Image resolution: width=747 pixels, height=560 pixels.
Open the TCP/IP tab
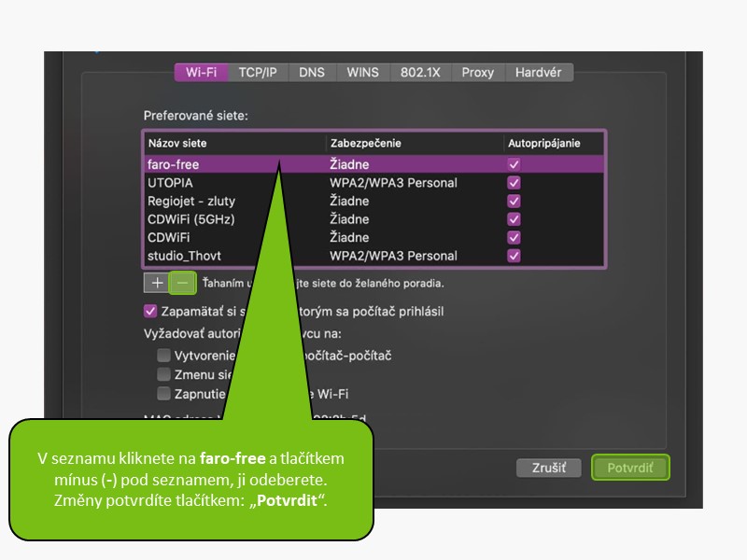(258, 73)
